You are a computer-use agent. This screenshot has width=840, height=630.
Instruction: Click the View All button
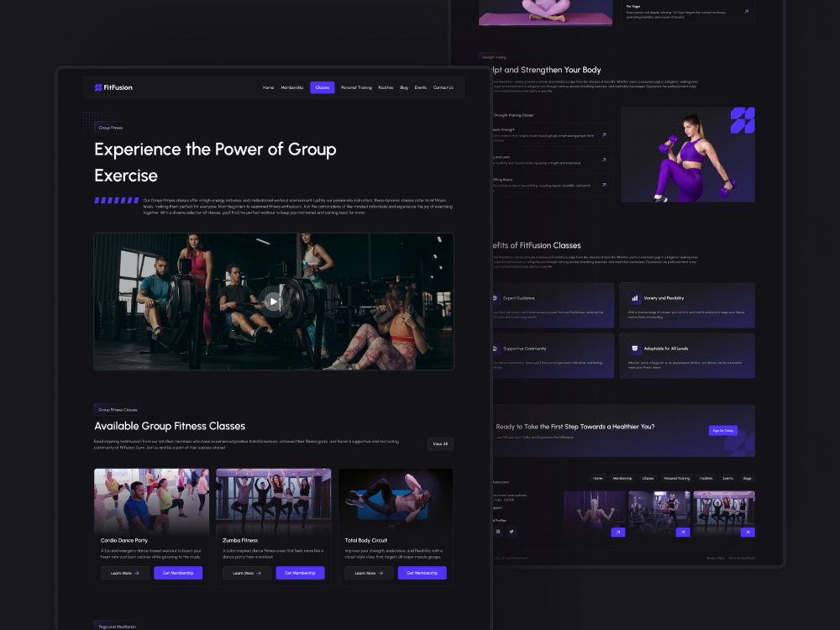[x=440, y=444]
